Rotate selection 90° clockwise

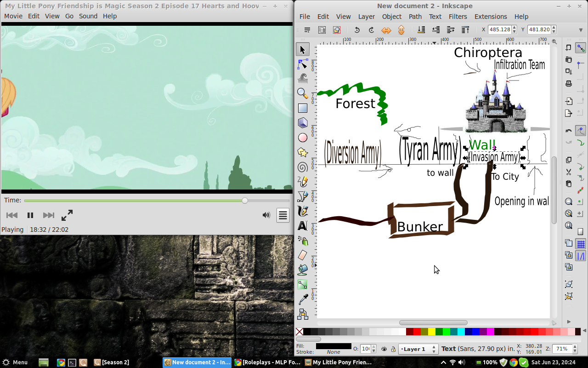pyautogui.click(x=372, y=30)
